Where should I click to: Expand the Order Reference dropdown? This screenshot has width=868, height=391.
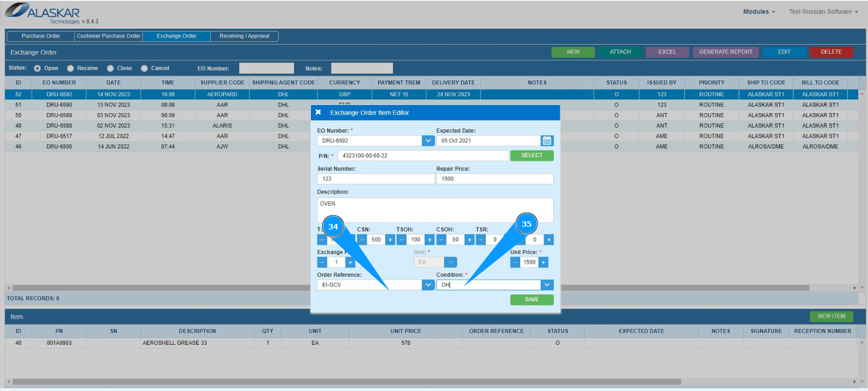pos(428,285)
